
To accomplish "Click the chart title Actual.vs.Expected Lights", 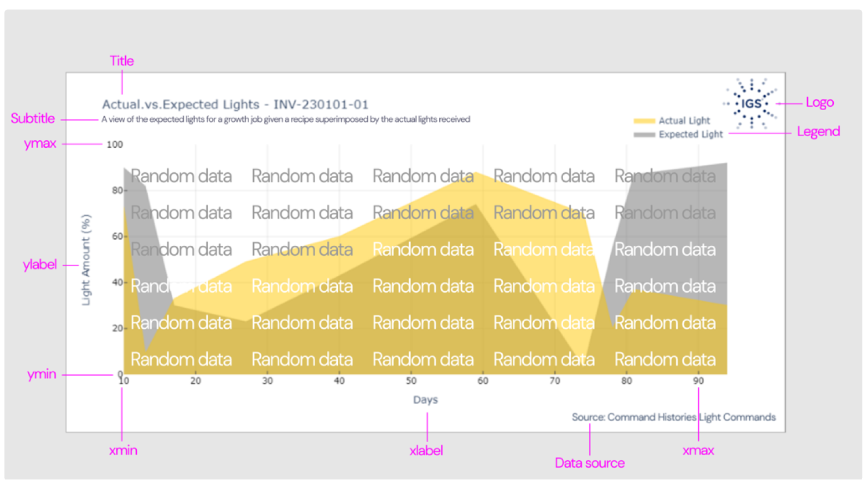I will point(235,104).
